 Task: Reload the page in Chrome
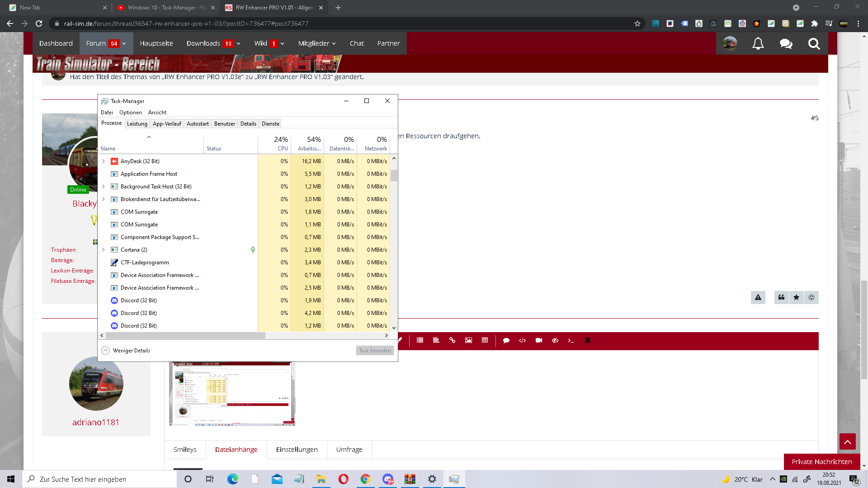tap(39, 23)
